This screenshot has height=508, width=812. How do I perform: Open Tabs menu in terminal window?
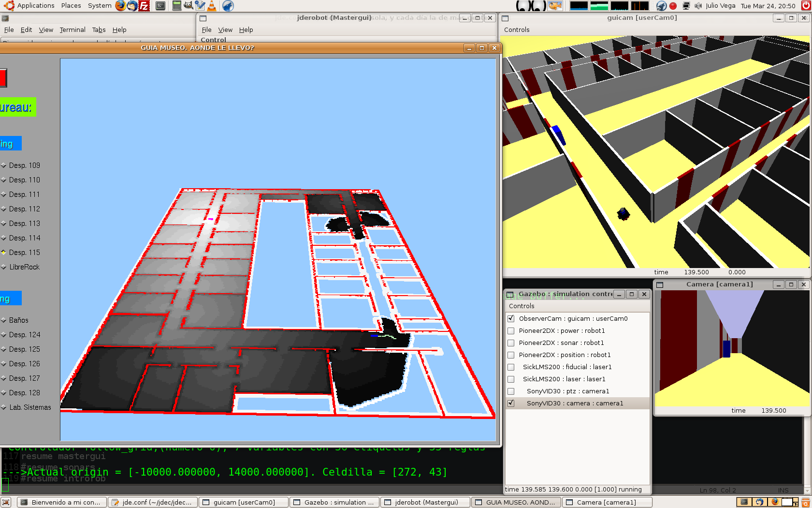[x=99, y=30]
